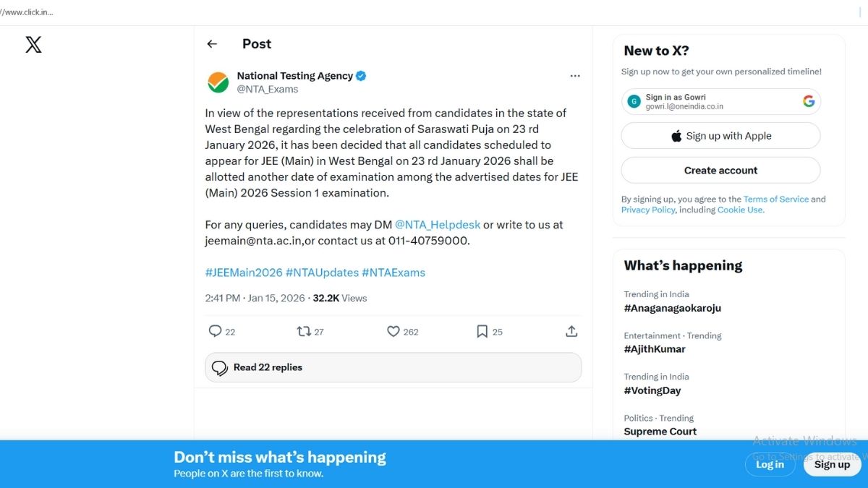Select the X logo in the sidebar

coord(33,44)
